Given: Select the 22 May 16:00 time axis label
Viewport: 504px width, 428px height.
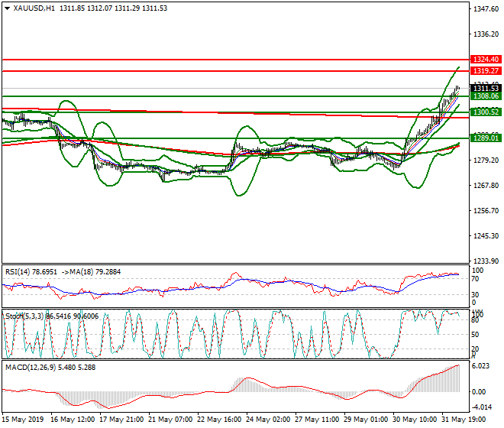Looking at the screenshot, I should pyautogui.click(x=219, y=420).
